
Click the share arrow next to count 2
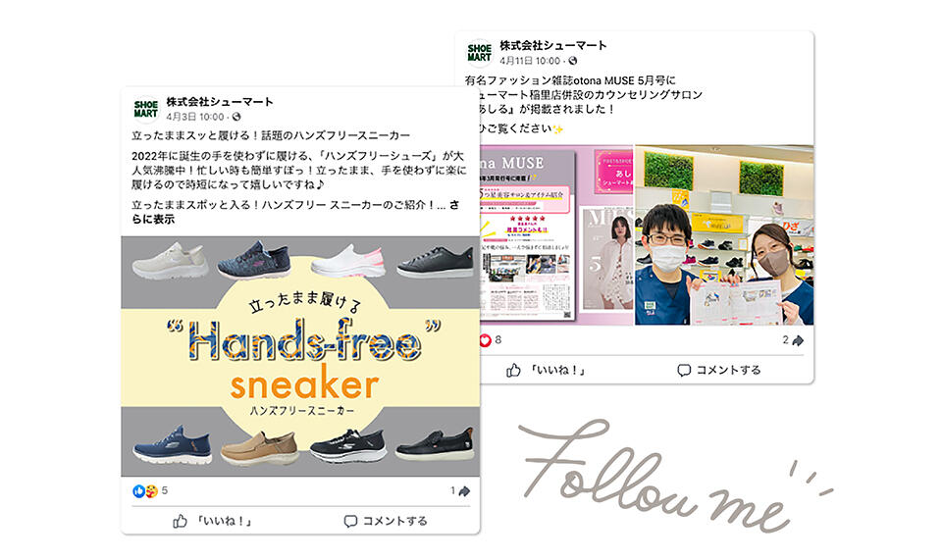click(798, 340)
